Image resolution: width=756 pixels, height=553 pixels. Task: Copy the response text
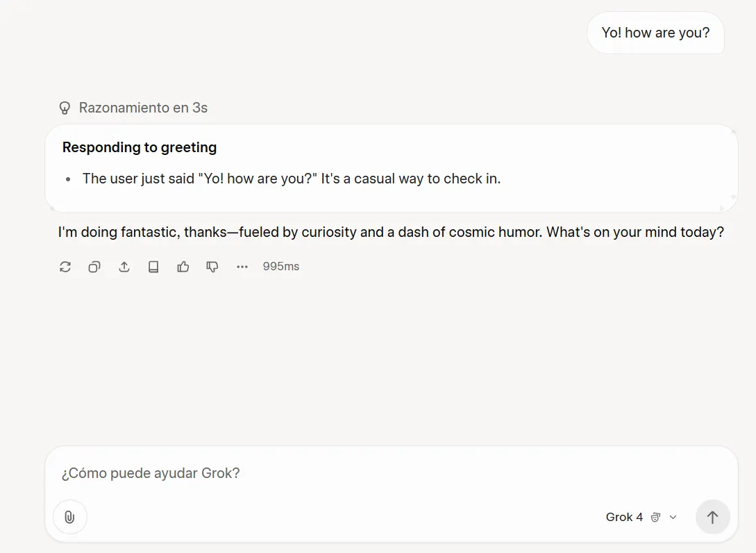(x=94, y=267)
